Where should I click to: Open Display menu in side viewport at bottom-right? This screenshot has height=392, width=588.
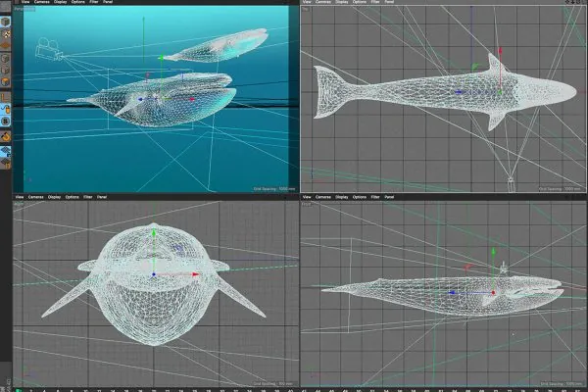(342, 197)
